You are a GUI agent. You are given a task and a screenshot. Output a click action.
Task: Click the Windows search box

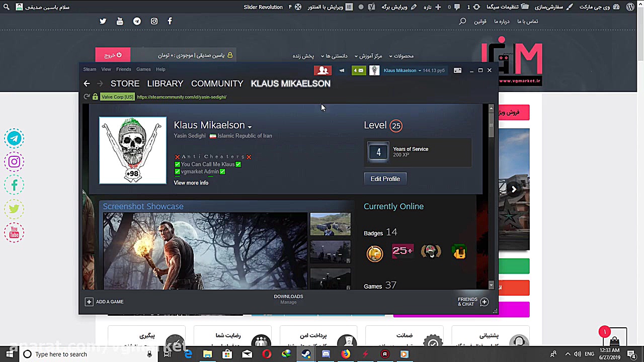tap(88, 354)
